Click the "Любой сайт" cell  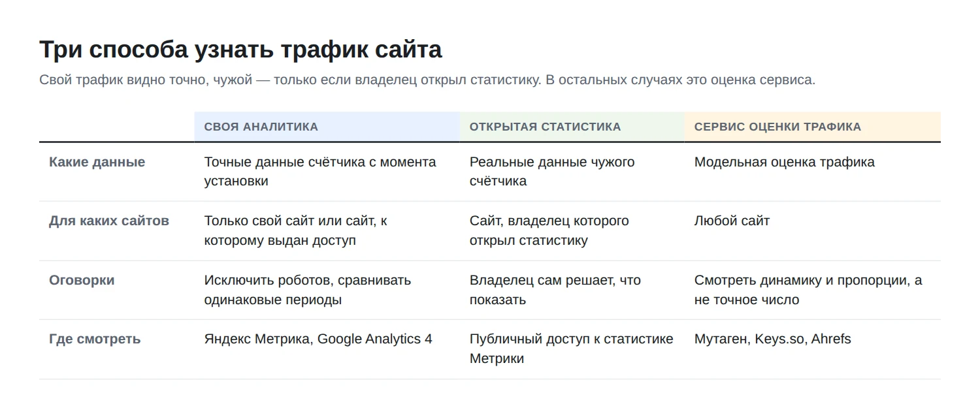pyautogui.click(x=812, y=231)
